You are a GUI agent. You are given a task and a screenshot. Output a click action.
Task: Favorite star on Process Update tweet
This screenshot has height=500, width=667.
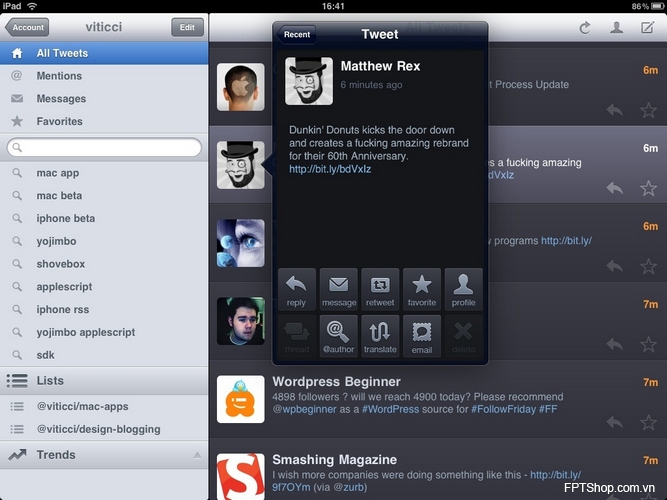coord(648,110)
